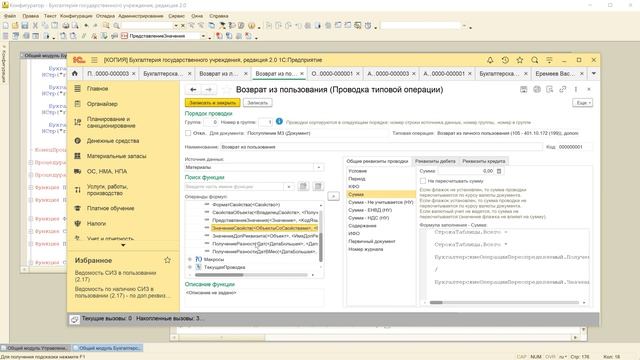
Task: Open Ведомость по наличию СИЗ favorite link
Action: pos(123,292)
